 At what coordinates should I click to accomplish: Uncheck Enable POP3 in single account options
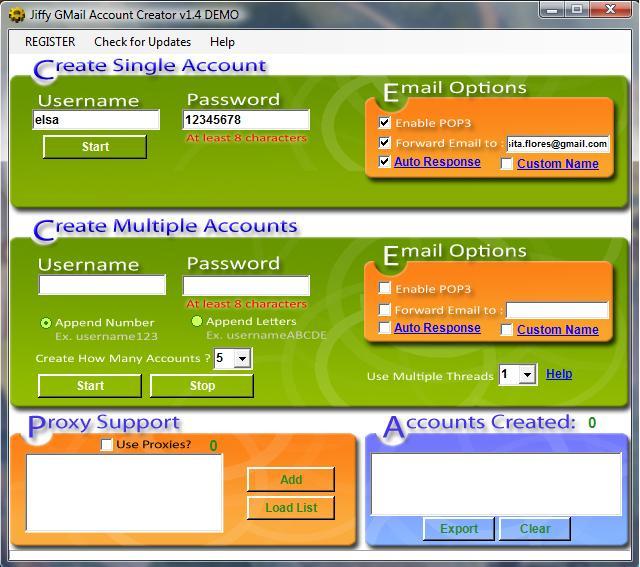click(384, 122)
